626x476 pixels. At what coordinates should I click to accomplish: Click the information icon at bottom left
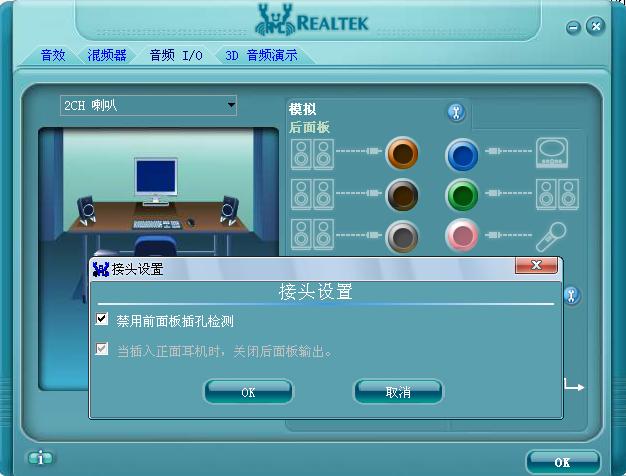pos(40,458)
